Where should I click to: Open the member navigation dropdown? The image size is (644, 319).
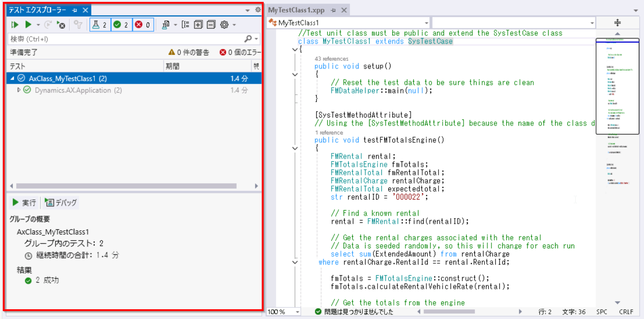click(x=592, y=23)
